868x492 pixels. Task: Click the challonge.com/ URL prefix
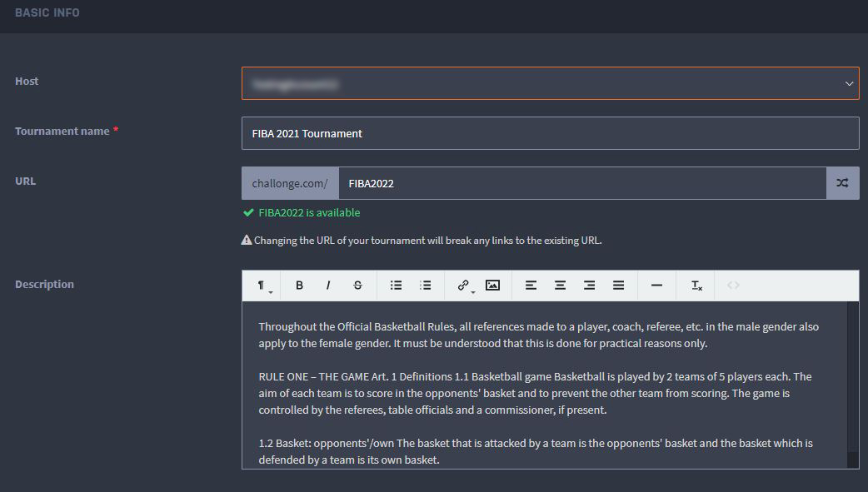click(289, 182)
